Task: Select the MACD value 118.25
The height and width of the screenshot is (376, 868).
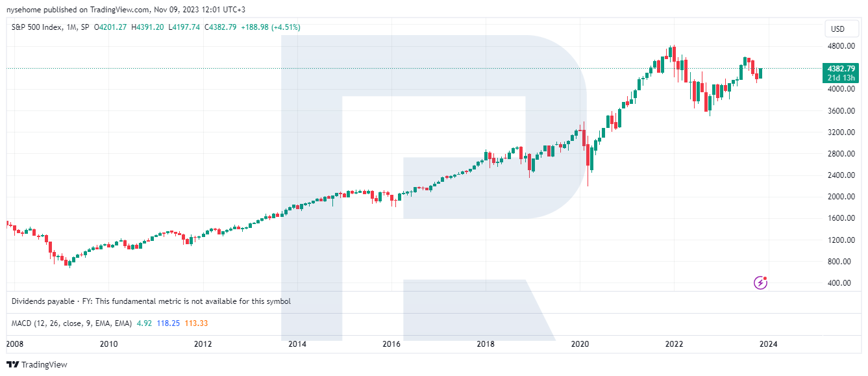Action: click(168, 323)
